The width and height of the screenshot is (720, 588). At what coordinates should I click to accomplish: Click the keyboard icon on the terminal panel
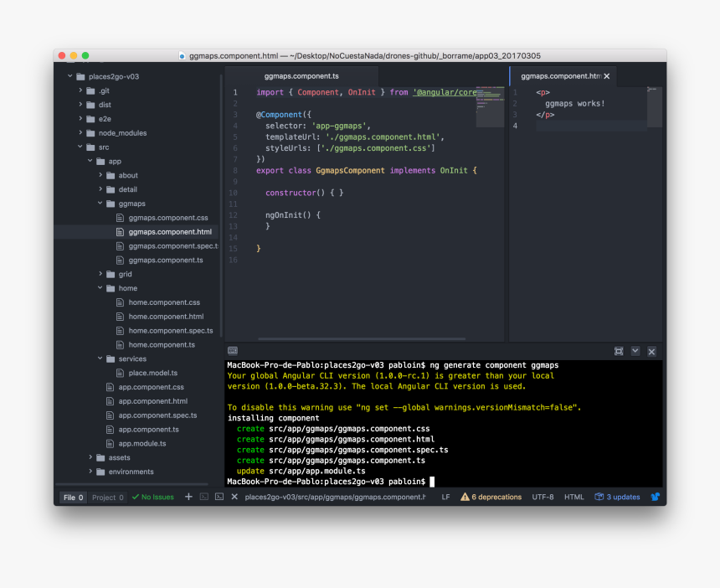[x=233, y=351]
